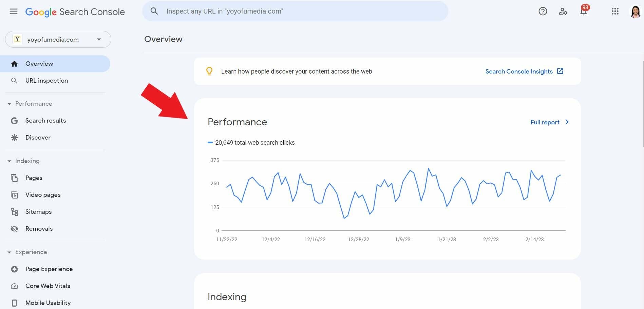This screenshot has width=644, height=309.
Task: Open the Google apps grid
Action: 614,11
